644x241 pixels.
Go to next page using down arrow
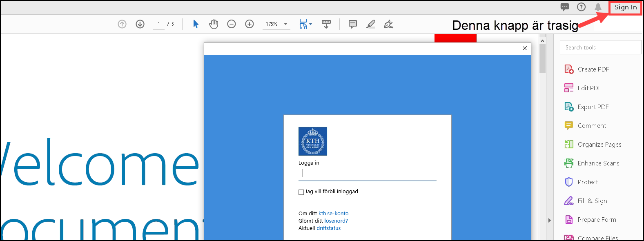[140, 24]
